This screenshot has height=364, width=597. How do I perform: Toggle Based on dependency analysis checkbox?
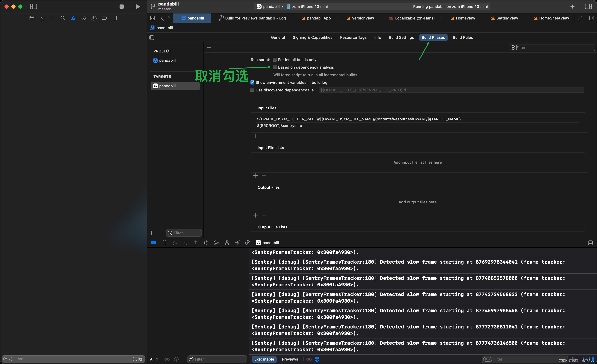(x=274, y=67)
